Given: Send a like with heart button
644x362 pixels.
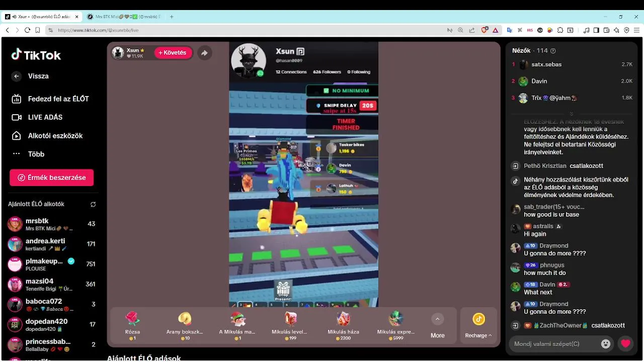Looking at the screenshot, I should pos(625,344).
